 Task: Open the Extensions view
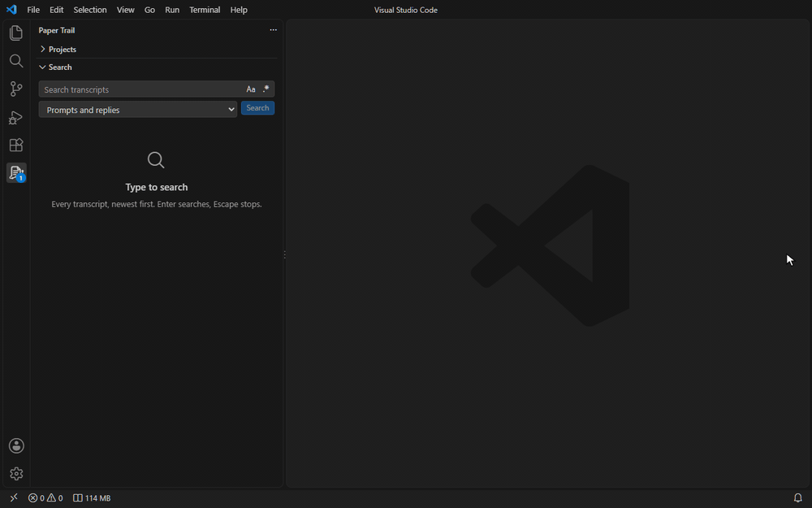click(x=16, y=145)
